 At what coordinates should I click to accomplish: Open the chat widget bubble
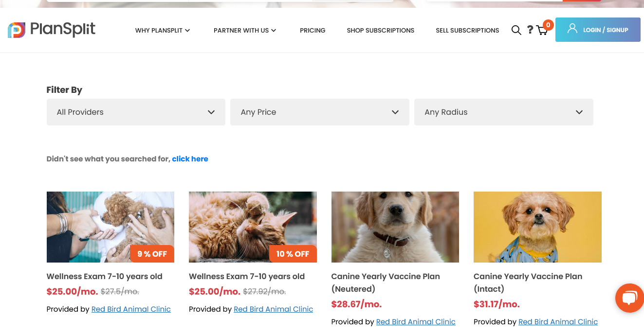tap(629, 298)
